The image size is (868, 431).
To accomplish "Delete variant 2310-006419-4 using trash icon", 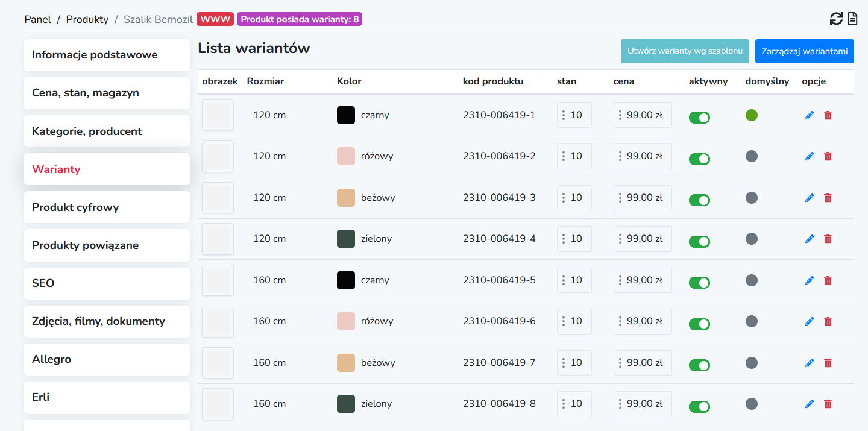I will (828, 239).
